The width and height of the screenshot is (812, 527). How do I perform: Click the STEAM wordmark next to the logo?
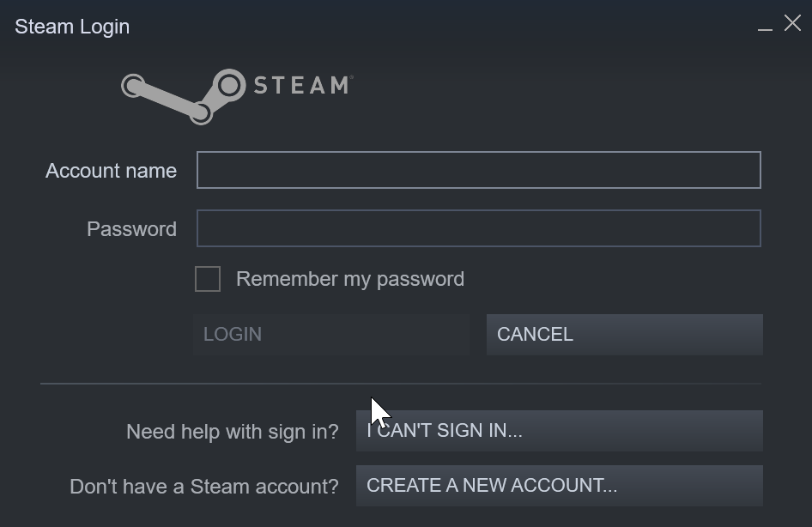coord(299,85)
